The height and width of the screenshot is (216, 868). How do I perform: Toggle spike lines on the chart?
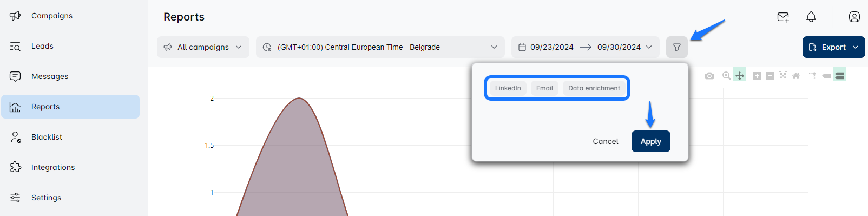click(x=813, y=76)
